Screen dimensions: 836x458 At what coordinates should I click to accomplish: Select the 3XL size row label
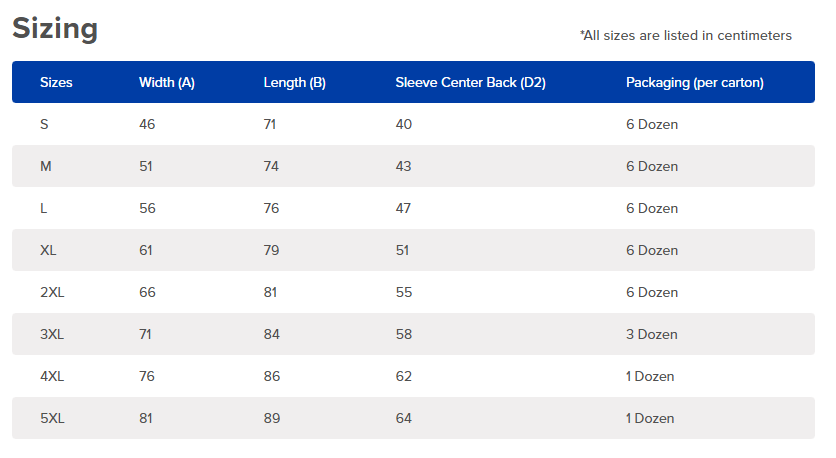point(52,334)
